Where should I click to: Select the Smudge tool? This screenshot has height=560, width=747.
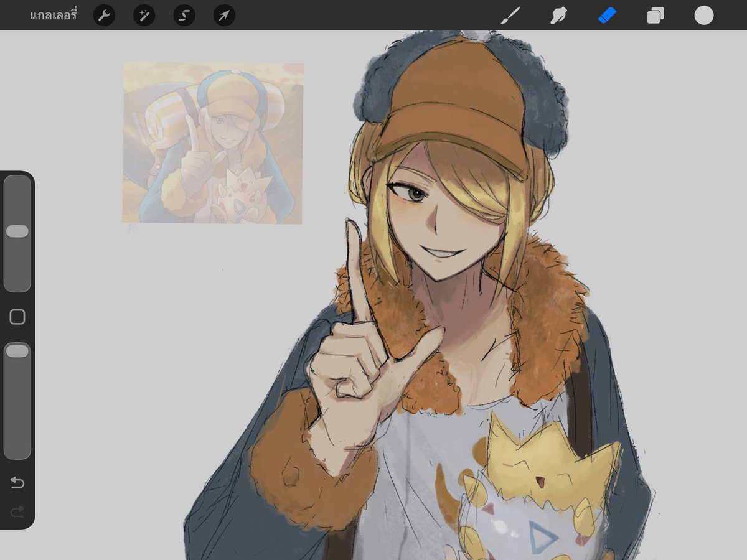(558, 15)
